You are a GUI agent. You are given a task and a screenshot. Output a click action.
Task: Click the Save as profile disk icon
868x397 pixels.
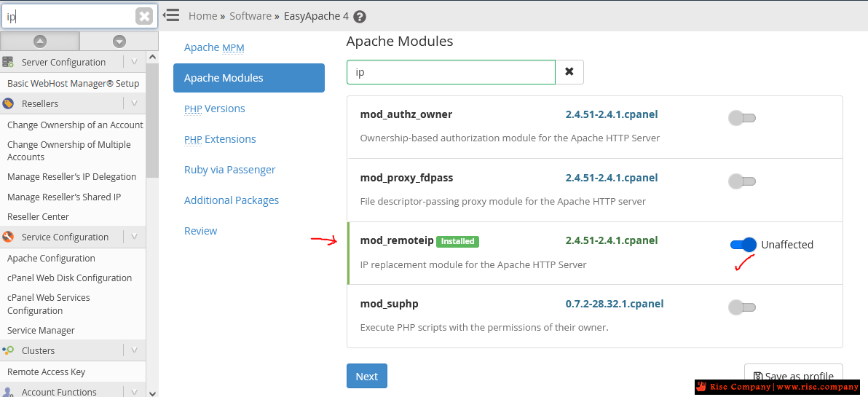758,377
